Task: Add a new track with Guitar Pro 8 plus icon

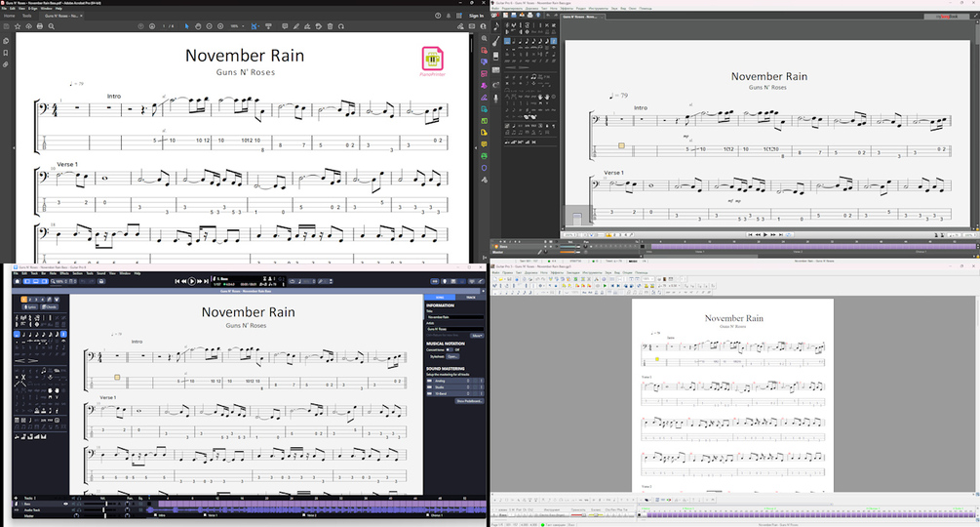Action: click(x=16, y=499)
